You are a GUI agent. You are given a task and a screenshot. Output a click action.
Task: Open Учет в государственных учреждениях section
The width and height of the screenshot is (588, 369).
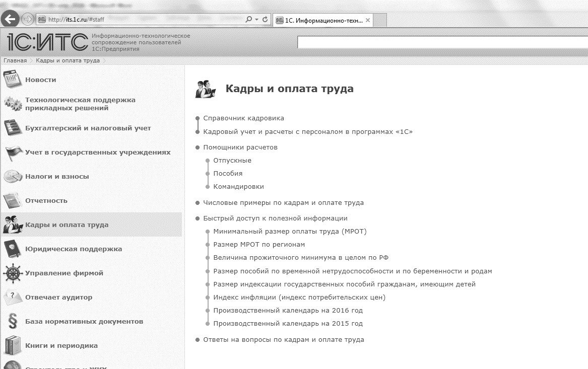click(98, 153)
